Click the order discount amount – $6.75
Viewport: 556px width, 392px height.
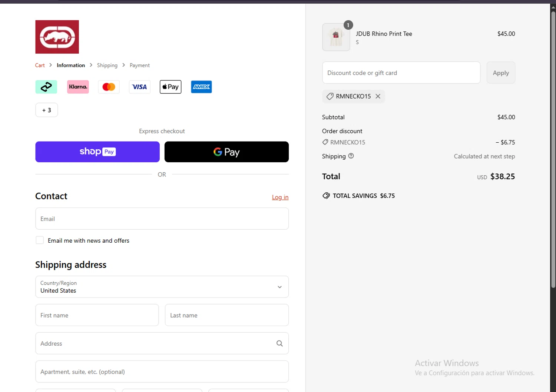(x=505, y=142)
